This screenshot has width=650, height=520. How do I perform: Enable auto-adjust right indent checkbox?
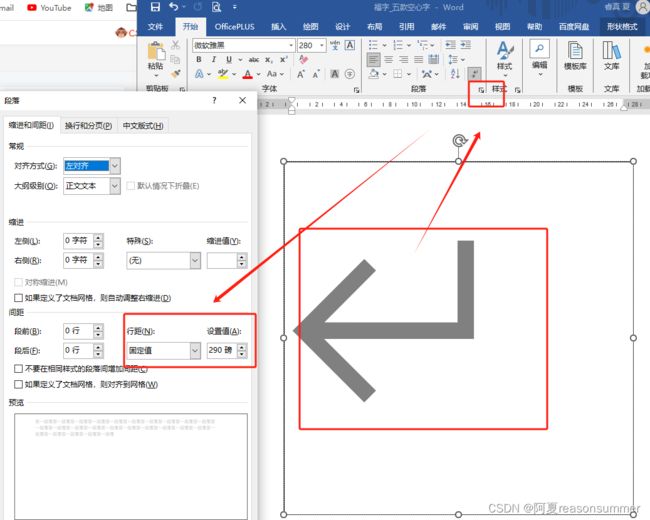click(x=19, y=298)
